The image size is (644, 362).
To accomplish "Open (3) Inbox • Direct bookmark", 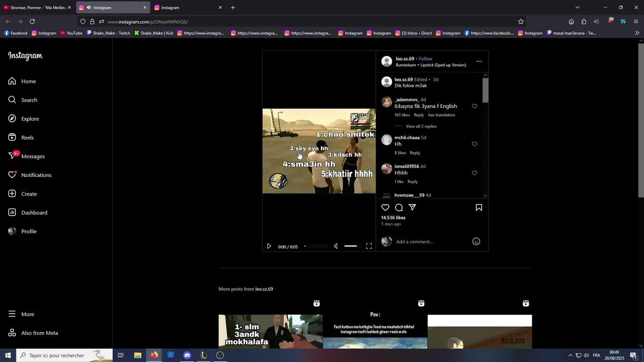I will pyautogui.click(x=413, y=33).
